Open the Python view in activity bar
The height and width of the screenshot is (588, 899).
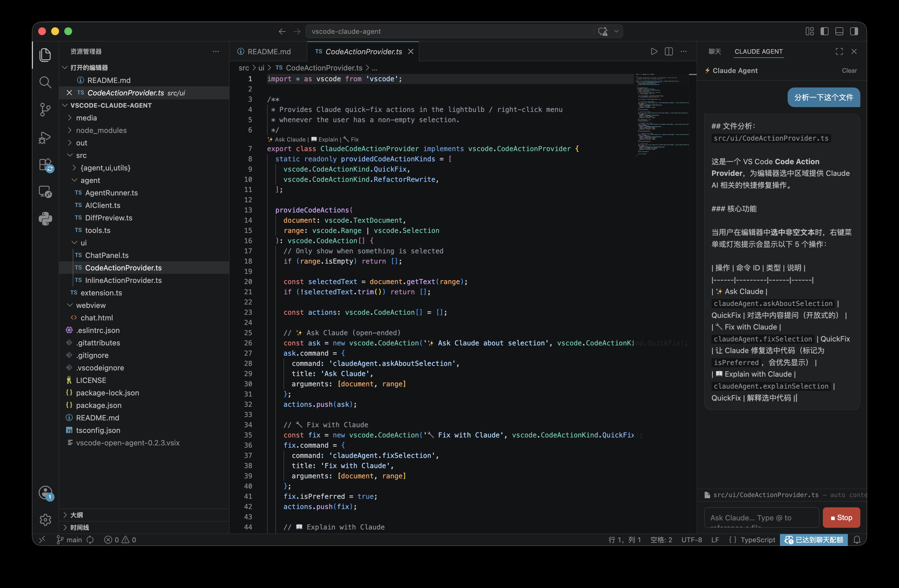coord(45,219)
